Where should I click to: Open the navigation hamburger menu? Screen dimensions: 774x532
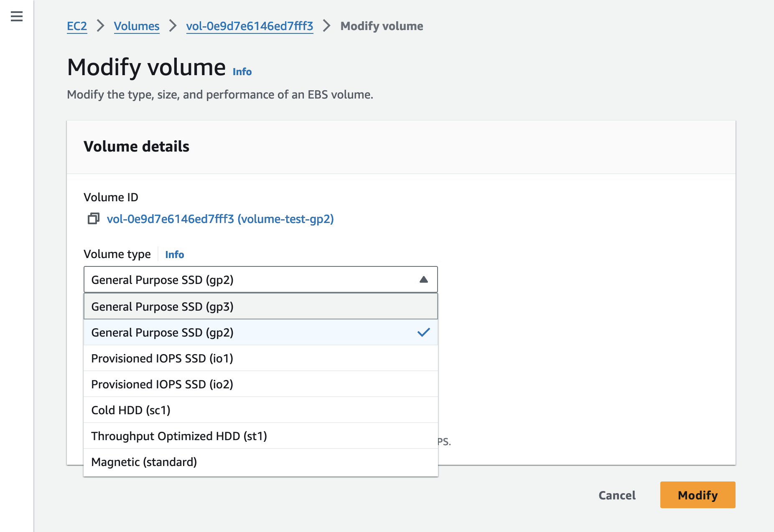click(16, 16)
